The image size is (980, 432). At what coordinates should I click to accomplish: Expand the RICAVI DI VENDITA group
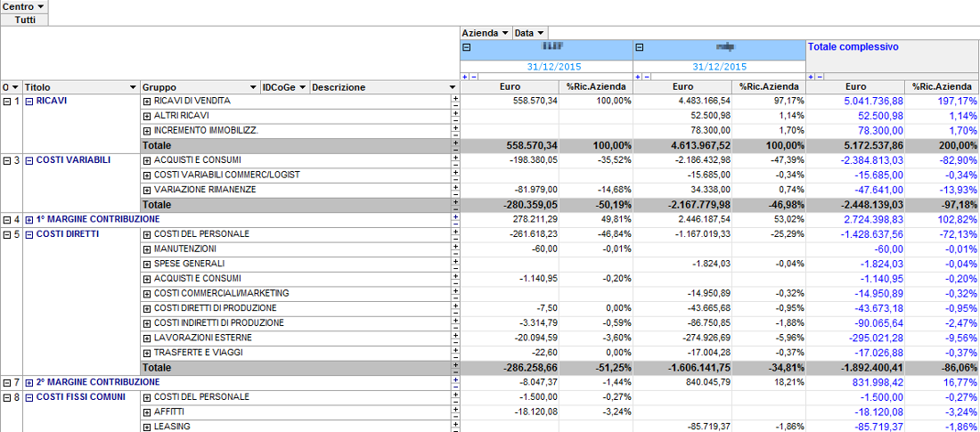pos(148,102)
